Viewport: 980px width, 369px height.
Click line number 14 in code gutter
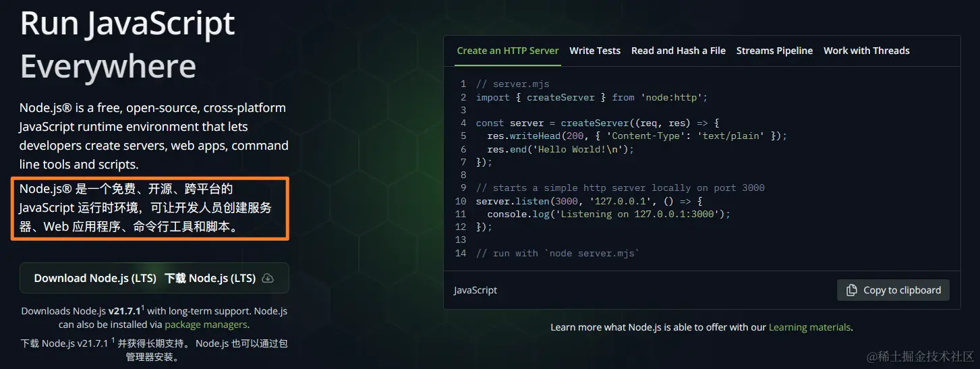coord(461,253)
